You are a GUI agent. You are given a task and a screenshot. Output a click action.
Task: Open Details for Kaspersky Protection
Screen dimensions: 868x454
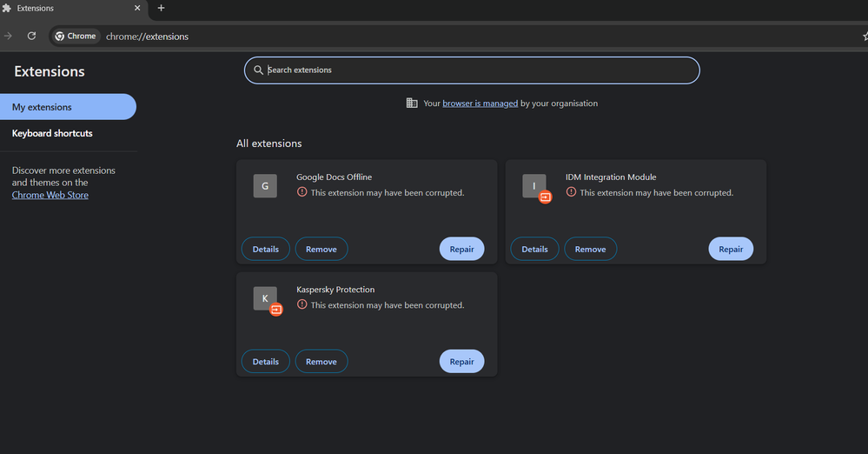click(x=266, y=362)
